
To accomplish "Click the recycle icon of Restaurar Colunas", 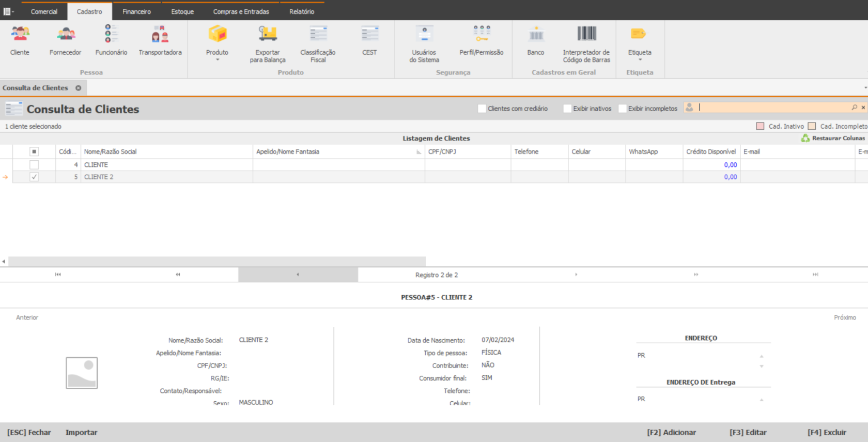I will click(x=805, y=138).
